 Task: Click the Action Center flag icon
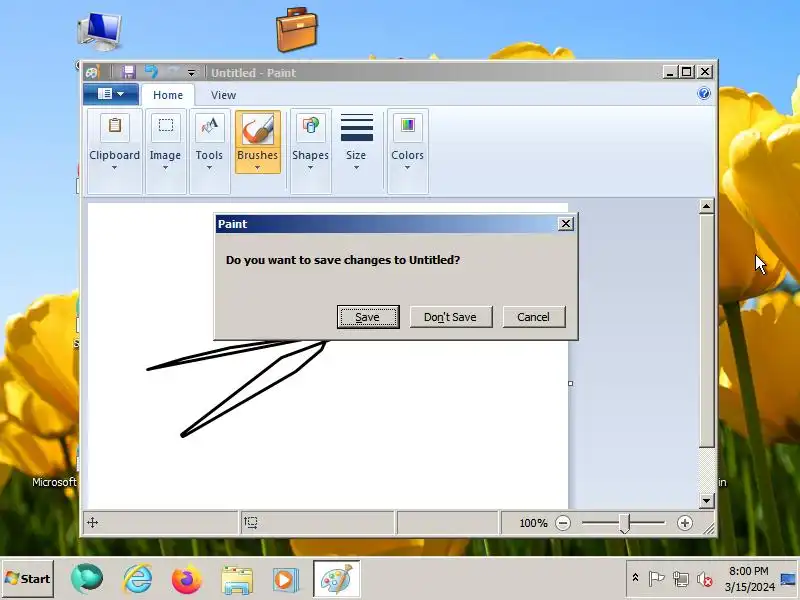[x=656, y=579]
